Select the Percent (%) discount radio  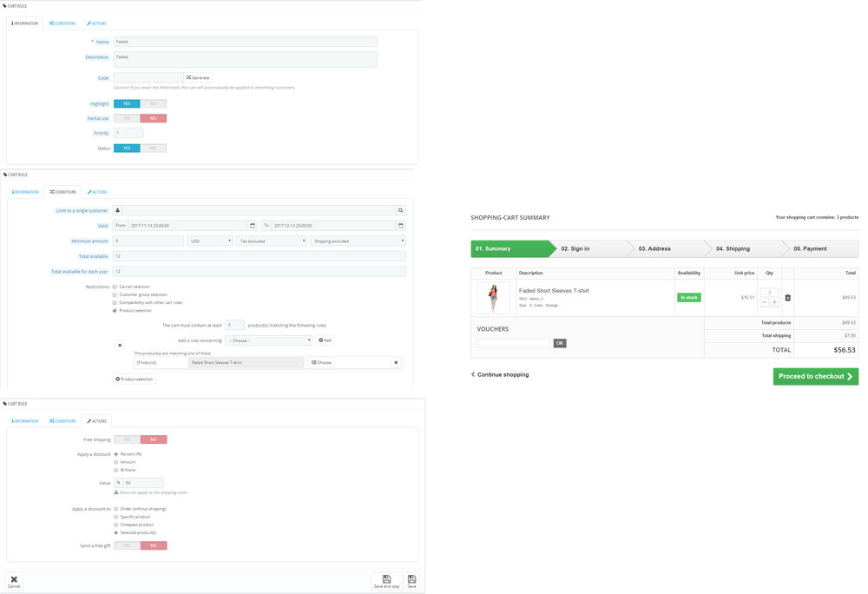coord(115,454)
